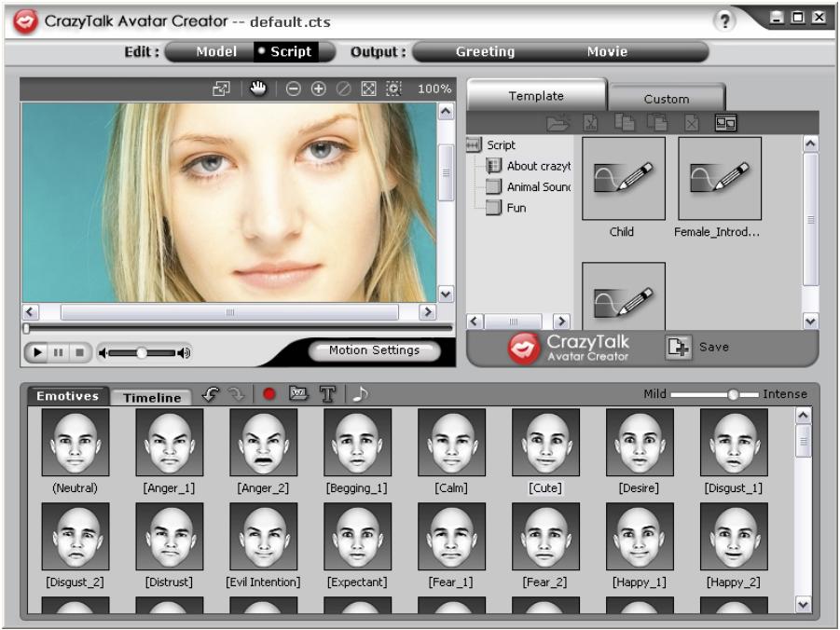Open the Timeline tab
Screen dimensions: 840x630
tap(152, 398)
